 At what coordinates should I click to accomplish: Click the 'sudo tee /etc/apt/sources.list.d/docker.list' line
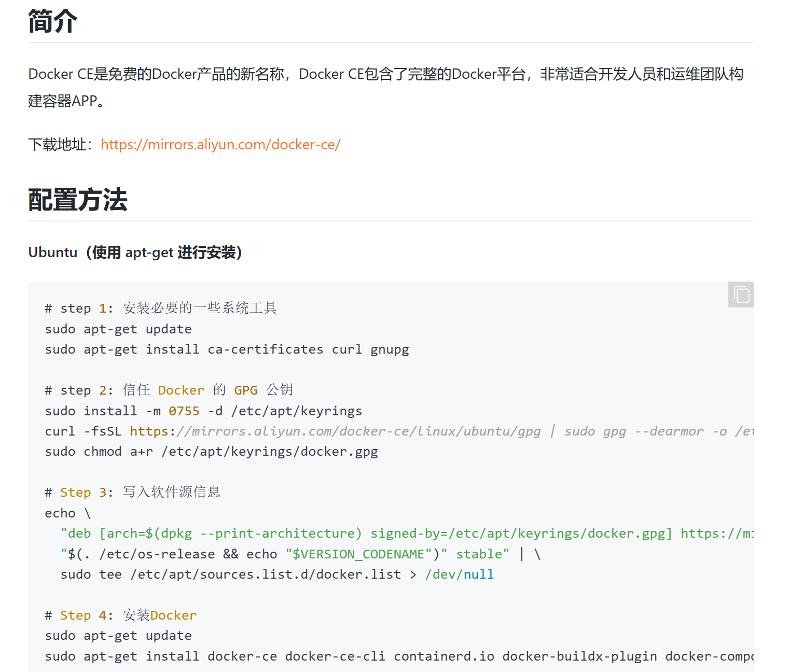point(278,575)
